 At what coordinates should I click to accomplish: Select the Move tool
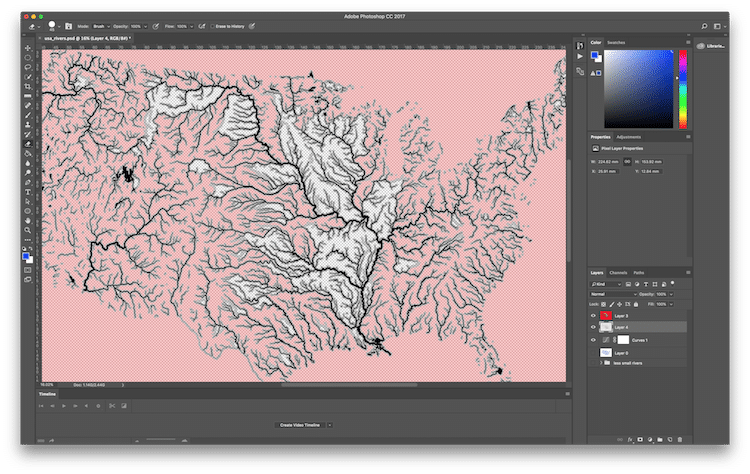pos(28,48)
